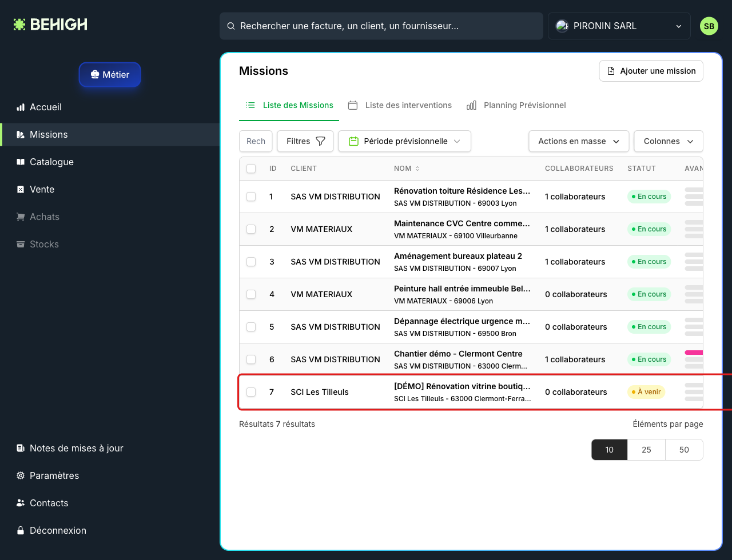732x560 pixels.
Task: Click the Catalogue book icon
Action: (x=21, y=162)
